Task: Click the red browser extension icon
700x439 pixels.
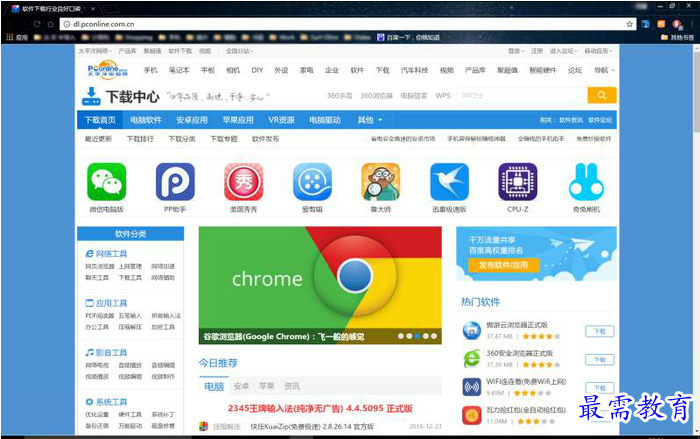Action: (x=677, y=24)
